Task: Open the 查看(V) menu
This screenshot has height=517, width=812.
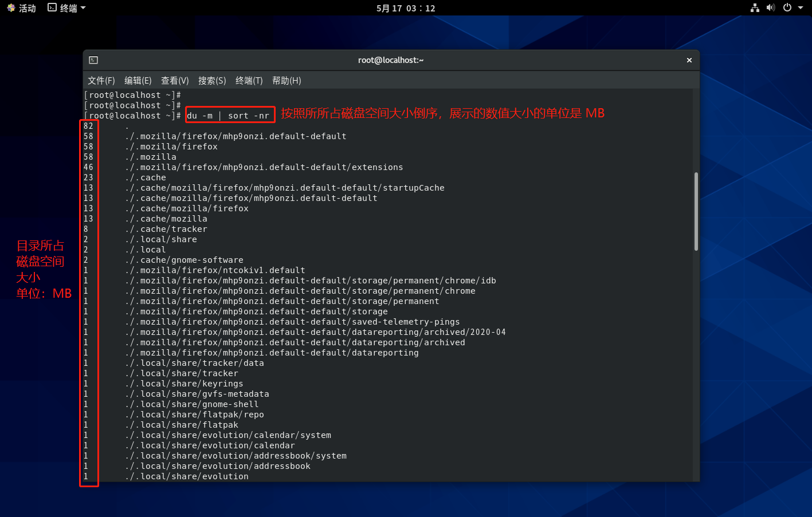Action: 175,81
